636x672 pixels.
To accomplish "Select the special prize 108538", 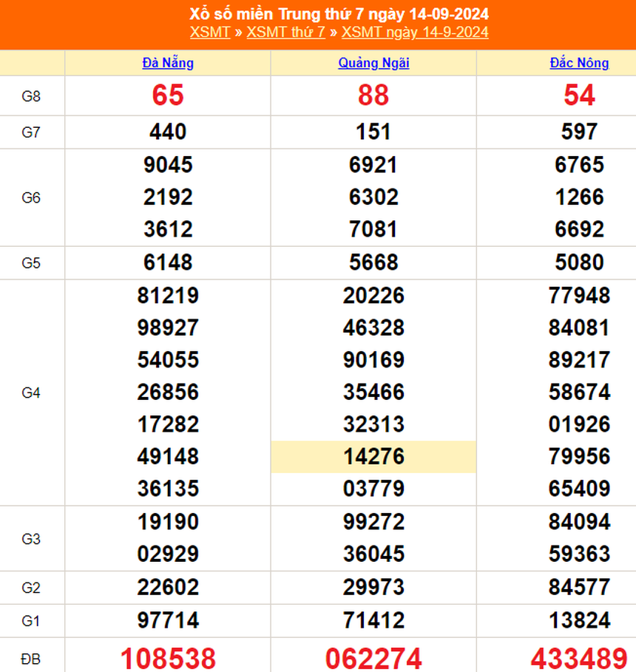I will (x=166, y=656).
